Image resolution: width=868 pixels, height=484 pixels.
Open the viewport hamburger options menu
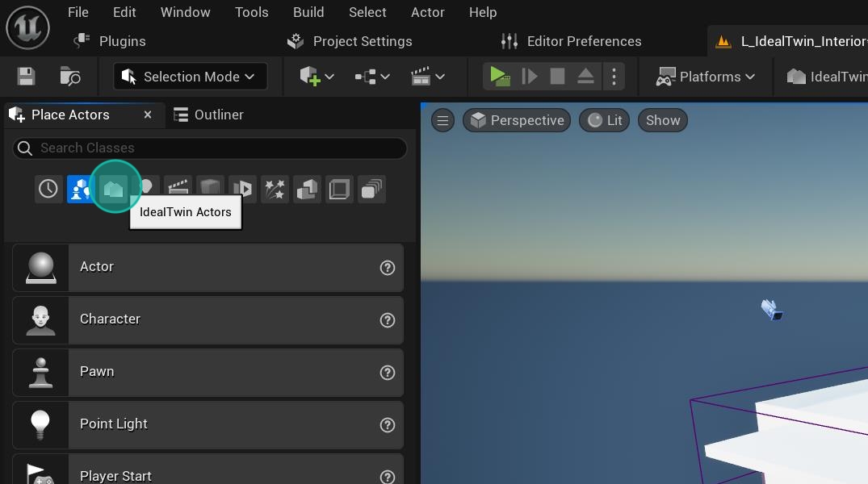click(x=442, y=120)
